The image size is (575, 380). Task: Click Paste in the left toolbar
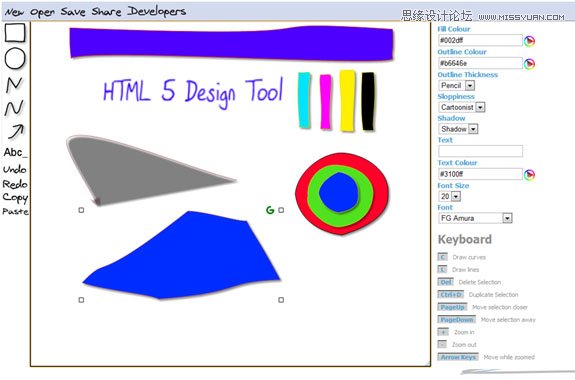pos(15,211)
